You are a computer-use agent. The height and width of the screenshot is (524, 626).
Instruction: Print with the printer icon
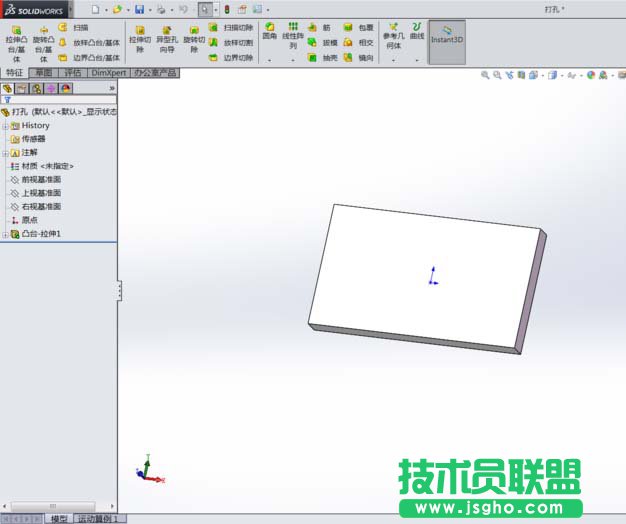[161, 10]
